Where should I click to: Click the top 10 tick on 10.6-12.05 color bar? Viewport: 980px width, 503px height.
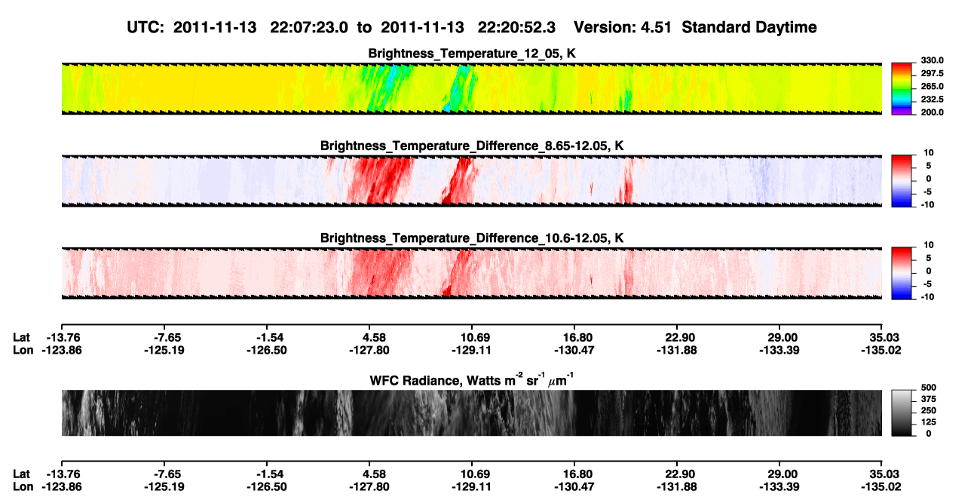coord(929,244)
